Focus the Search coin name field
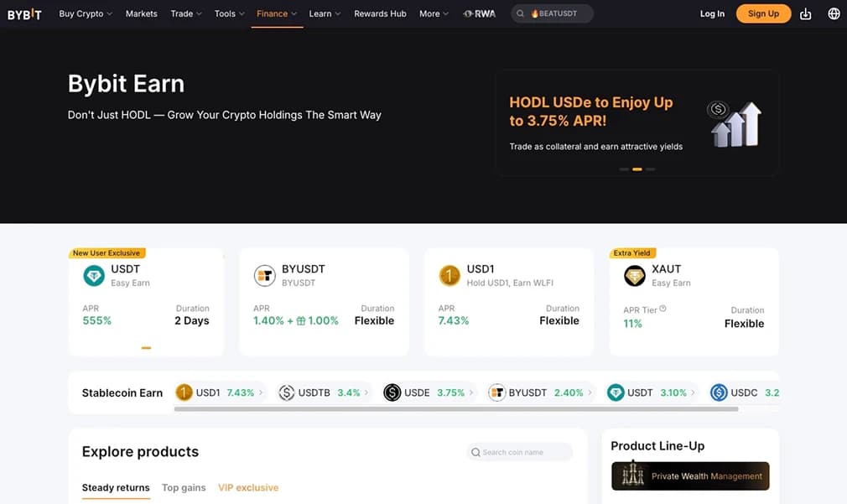 520,452
